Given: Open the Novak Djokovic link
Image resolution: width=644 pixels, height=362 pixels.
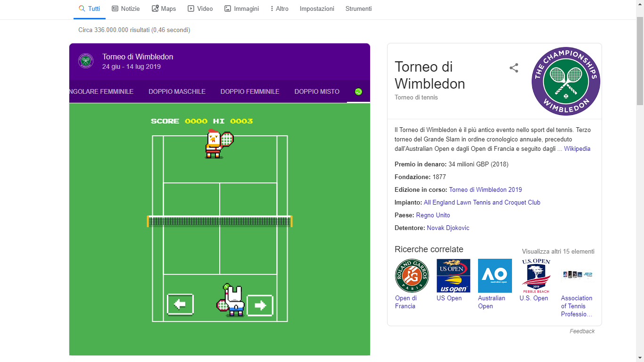Looking at the screenshot, I should pos(448,228).
